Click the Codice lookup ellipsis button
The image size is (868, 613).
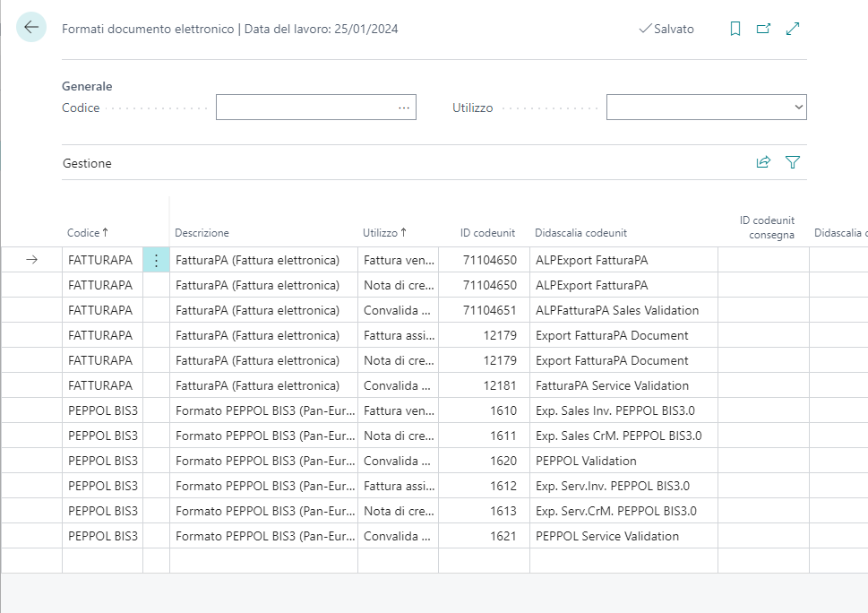[404, 108]
